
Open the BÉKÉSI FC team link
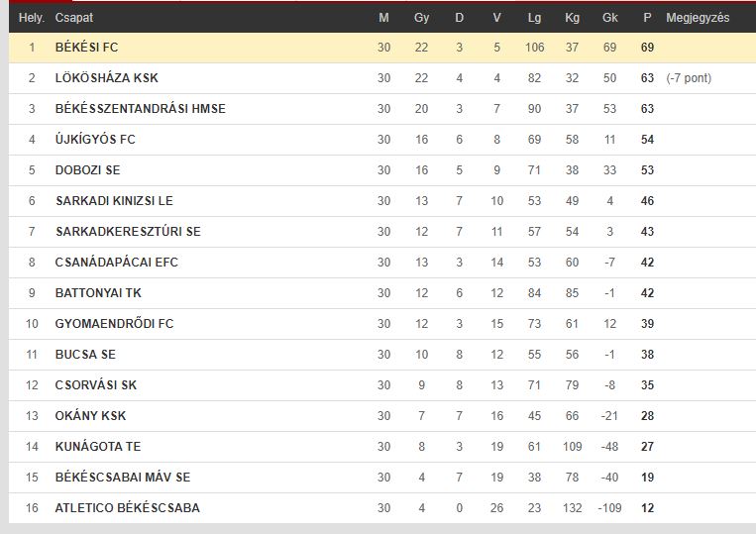pos(87,48)
